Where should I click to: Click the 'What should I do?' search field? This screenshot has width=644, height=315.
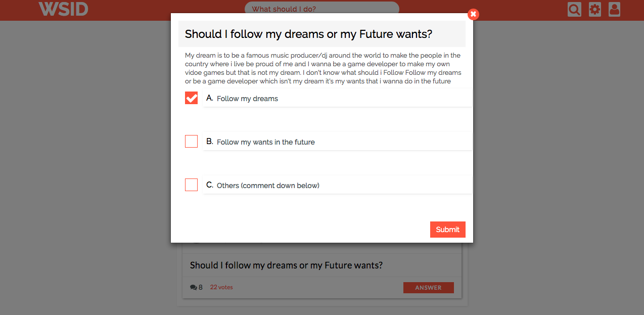322,9
